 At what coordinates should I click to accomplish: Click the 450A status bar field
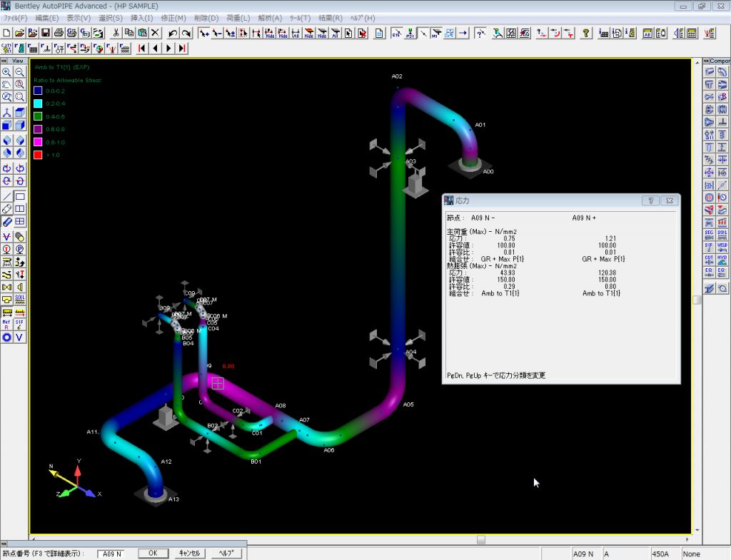click(x=665, y=554)
